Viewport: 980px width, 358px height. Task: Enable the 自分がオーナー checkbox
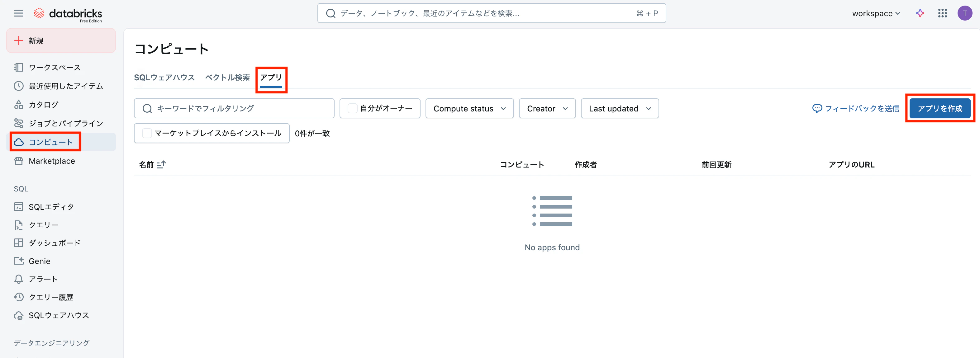pyautogui.click(x=352, y=108)
